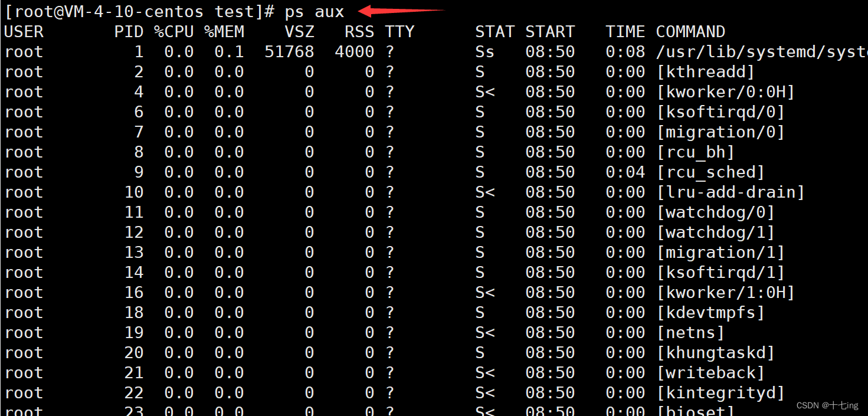
Task: Click the PID column header
Action: [129, 32]
